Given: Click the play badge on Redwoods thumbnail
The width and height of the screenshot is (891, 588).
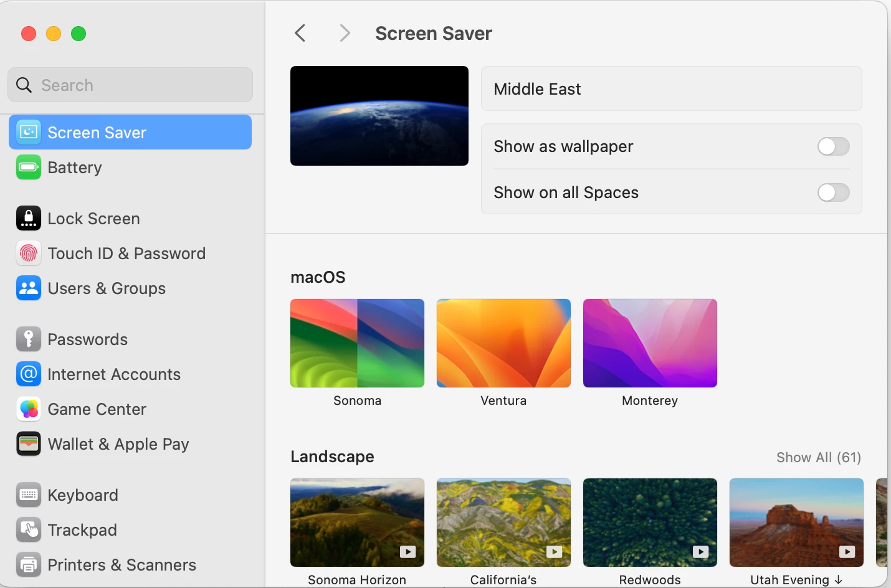Looking at the screenshot, I should pyautogui.click(x=701, y=551).
